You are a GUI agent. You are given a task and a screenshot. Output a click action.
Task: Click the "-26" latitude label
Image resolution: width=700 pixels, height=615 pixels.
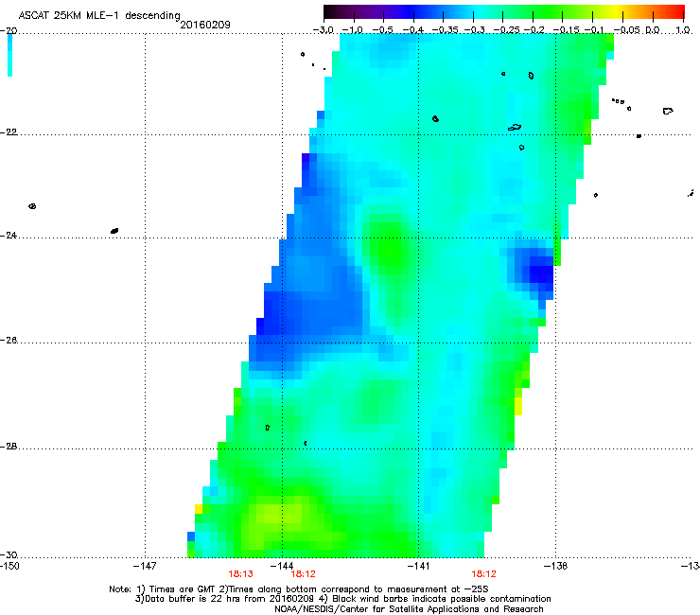tap(9, 341)
